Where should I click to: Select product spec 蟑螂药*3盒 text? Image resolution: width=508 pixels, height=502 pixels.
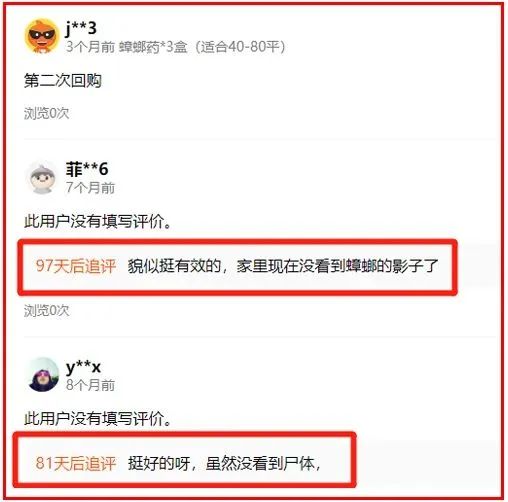(x=153, y=47)
